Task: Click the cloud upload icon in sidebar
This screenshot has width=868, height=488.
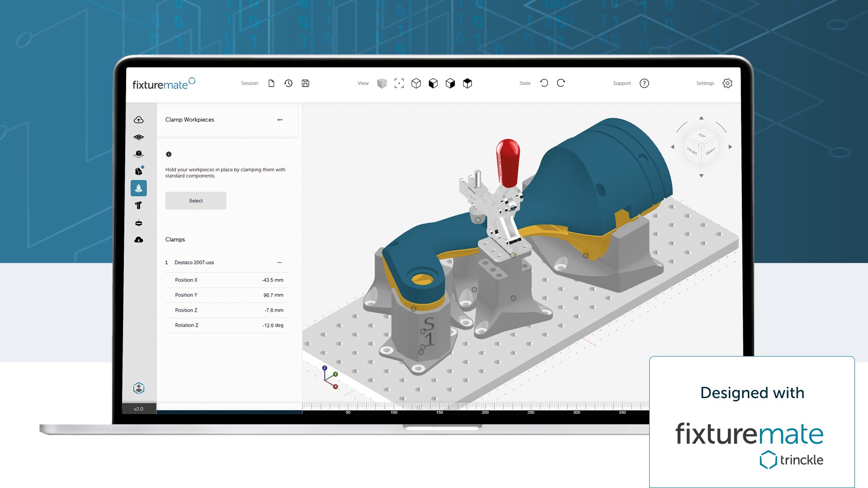Action: pyautogui.click(x=139, y=120)
